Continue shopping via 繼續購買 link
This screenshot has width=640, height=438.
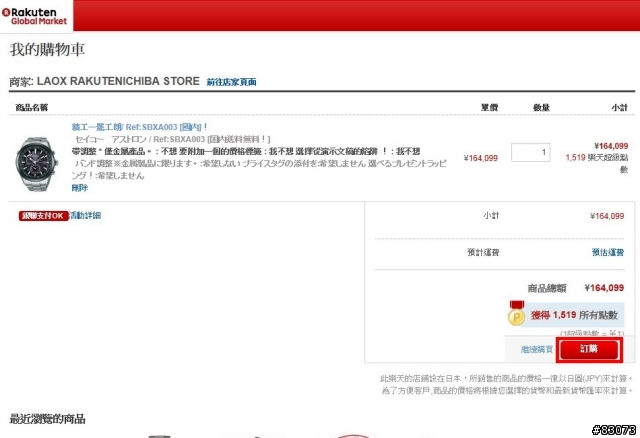click(x=536, y=349)
